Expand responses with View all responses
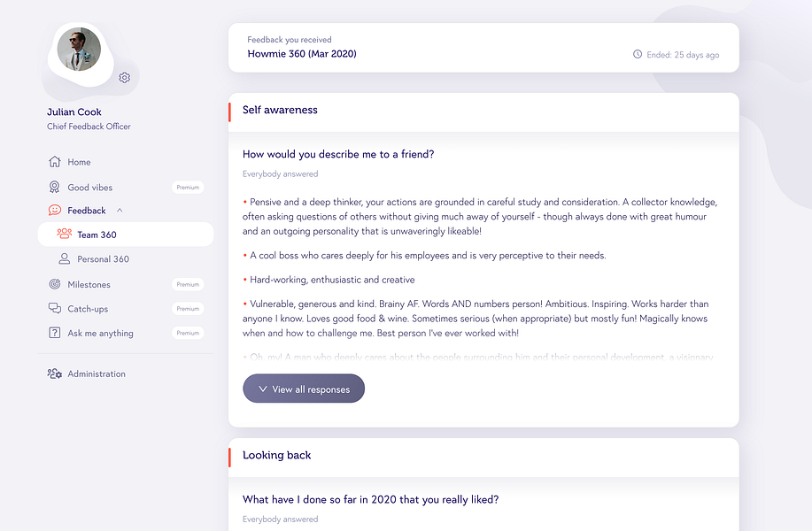The height and width of the screenshot is (531, 812). [304, 389]
